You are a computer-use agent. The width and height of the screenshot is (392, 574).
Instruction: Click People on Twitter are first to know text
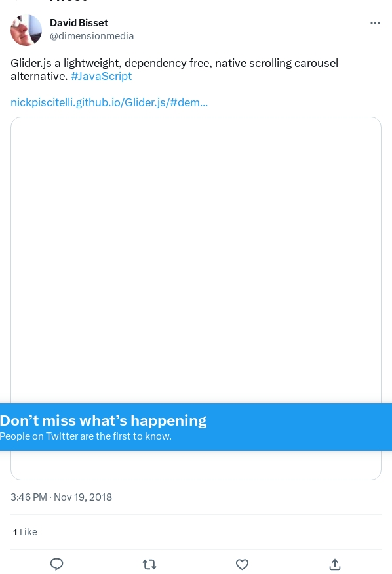pos(86,436)
